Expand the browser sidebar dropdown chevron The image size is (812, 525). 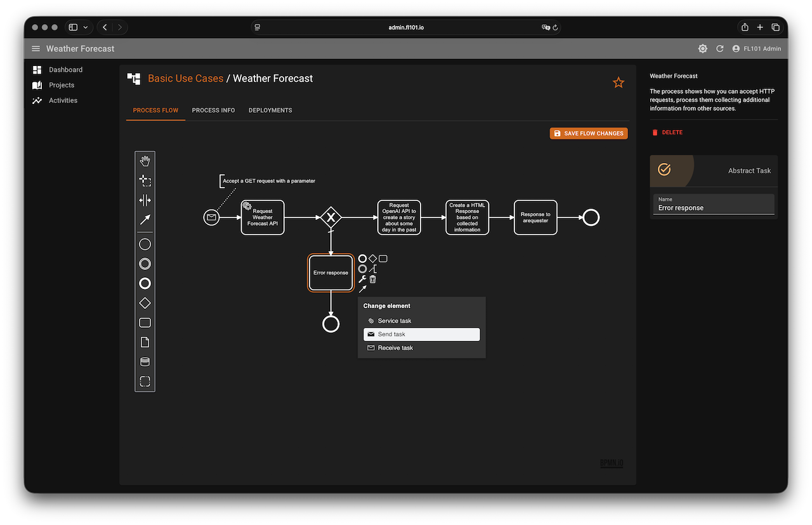point(86,27)
